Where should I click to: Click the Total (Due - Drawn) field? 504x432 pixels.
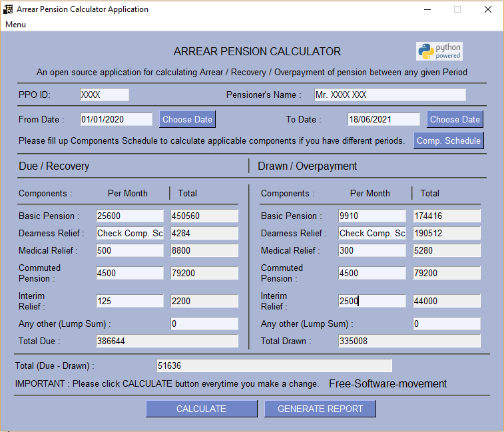pos(274,365)
